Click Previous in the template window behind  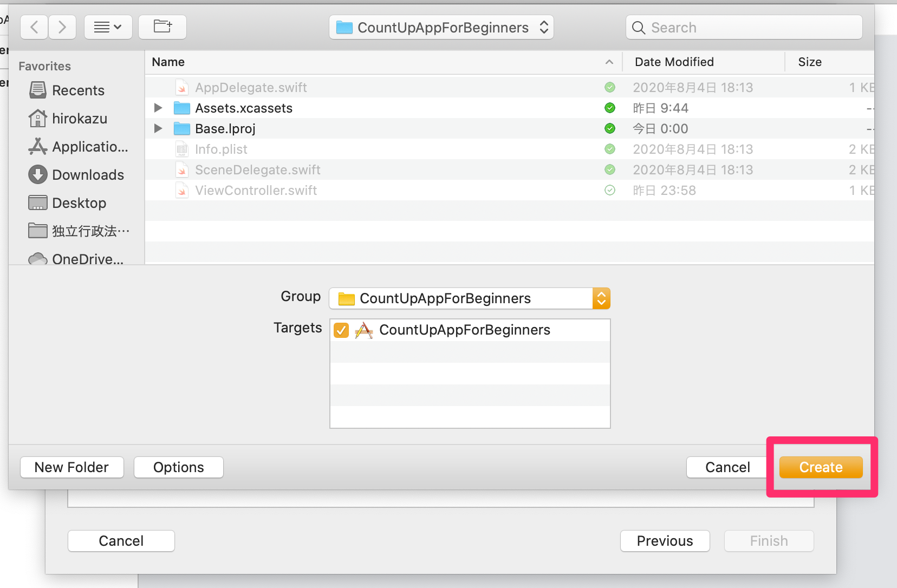click(665, 541)
